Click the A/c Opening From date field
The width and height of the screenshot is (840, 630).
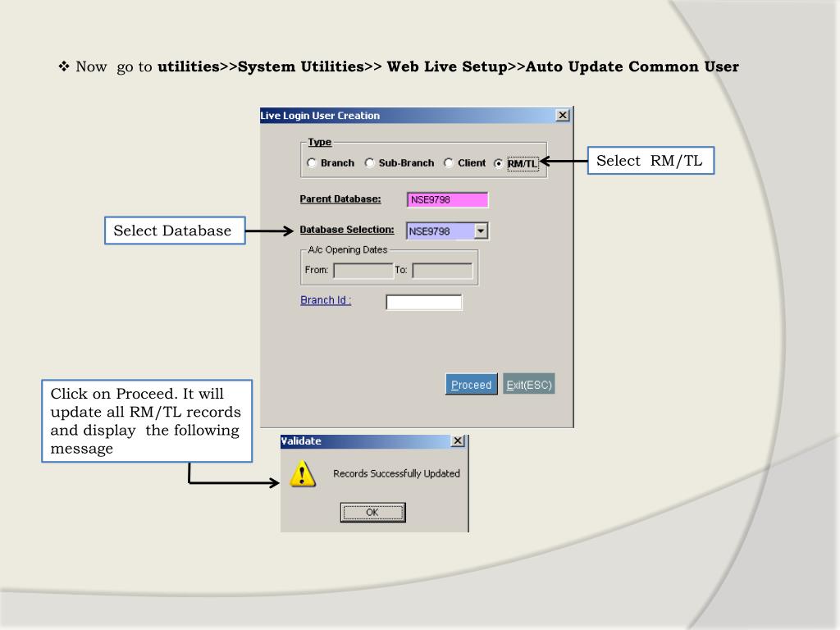pos(363,271)
